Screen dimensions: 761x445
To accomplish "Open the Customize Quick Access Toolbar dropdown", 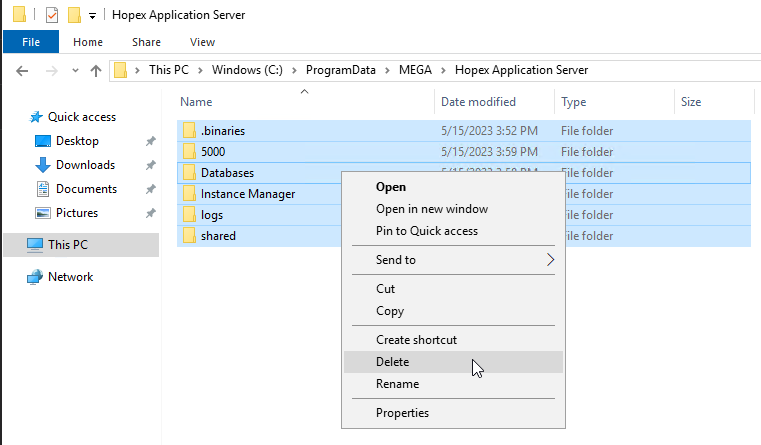I will (x=92, y=16).
